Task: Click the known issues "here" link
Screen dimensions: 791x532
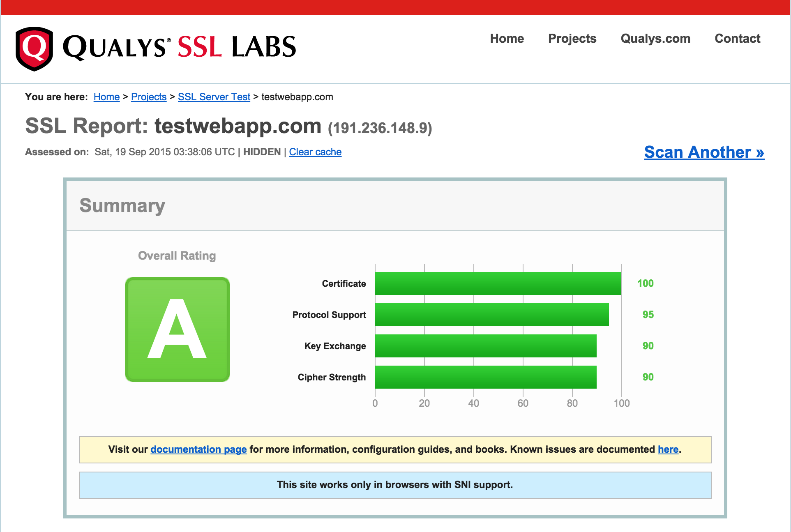Action: click(668, 449)
